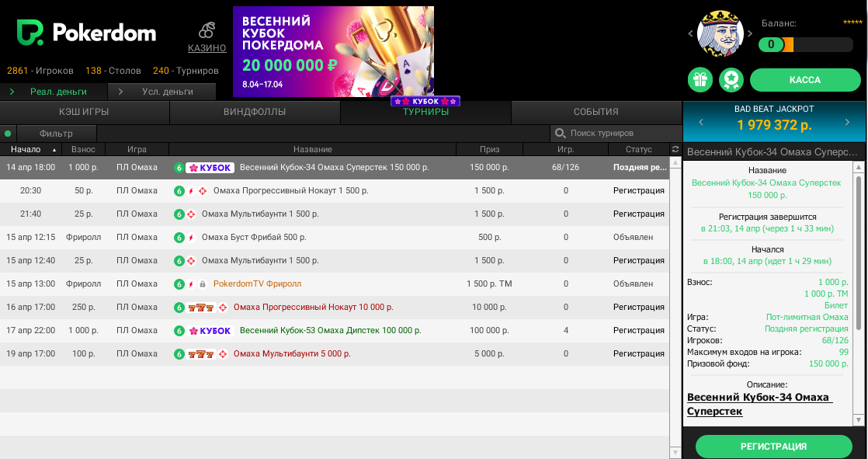Click the Pokerdom logo
868x459 pixels.
(87, 33)
